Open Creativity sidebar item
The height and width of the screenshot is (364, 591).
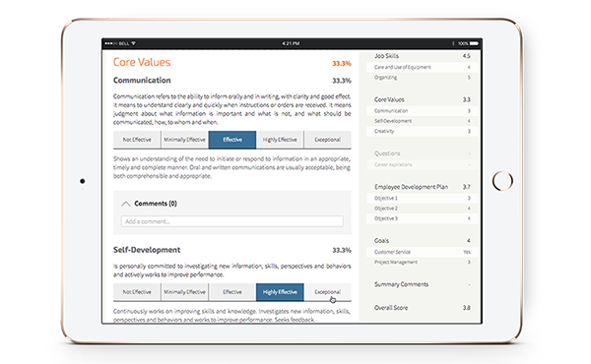point(423,131)
